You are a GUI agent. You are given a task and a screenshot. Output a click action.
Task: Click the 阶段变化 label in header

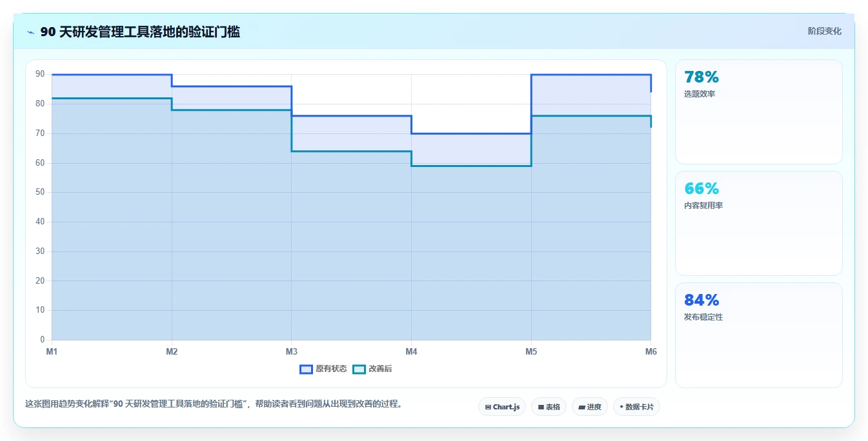point(824,31)
